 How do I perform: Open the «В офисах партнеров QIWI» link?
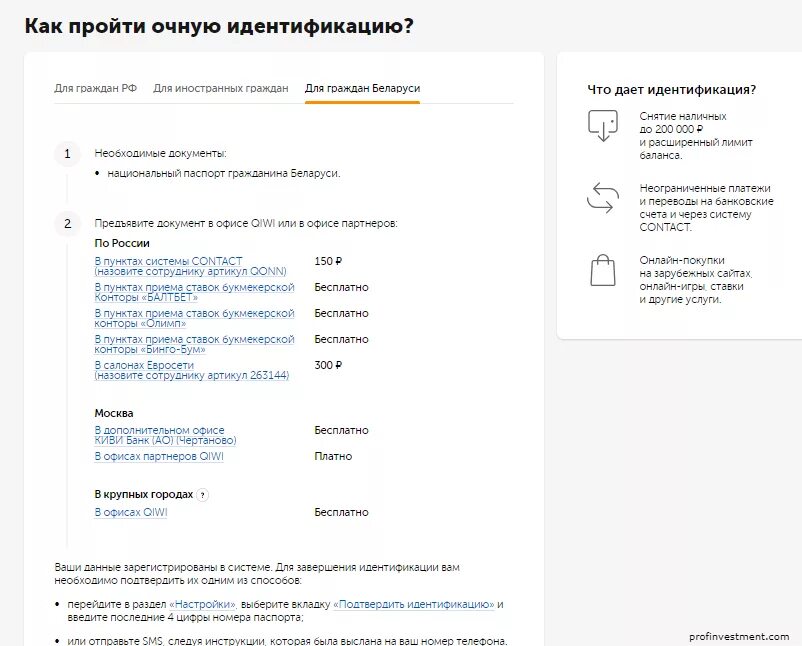coord(159,456)
